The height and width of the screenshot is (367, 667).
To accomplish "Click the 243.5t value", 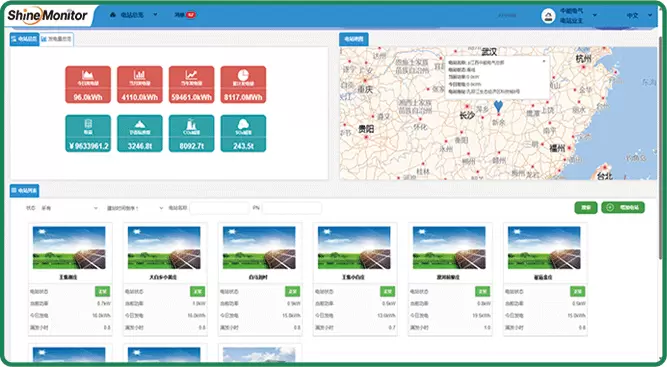I will click(x=243, y=146).
